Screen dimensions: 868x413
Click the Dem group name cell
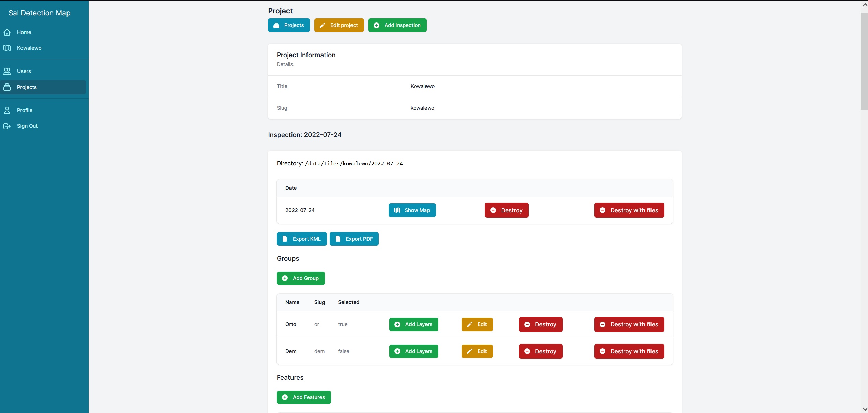(291, 351)
